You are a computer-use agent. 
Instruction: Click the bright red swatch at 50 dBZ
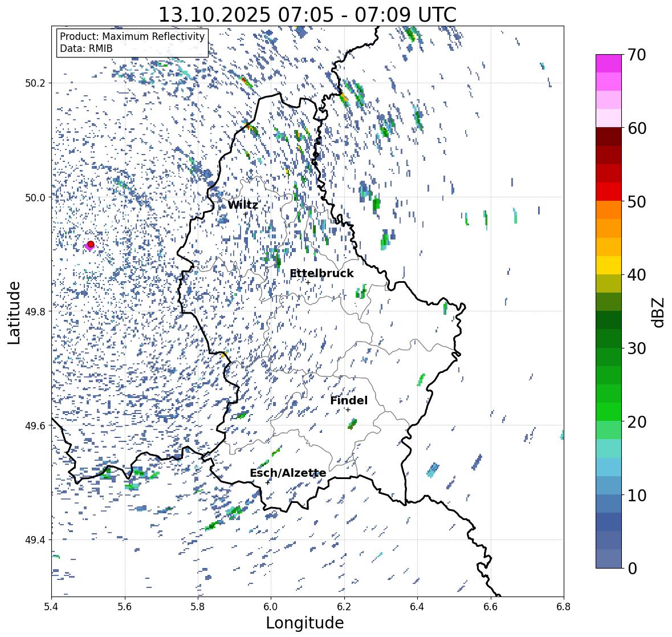[x=609, y=192]
